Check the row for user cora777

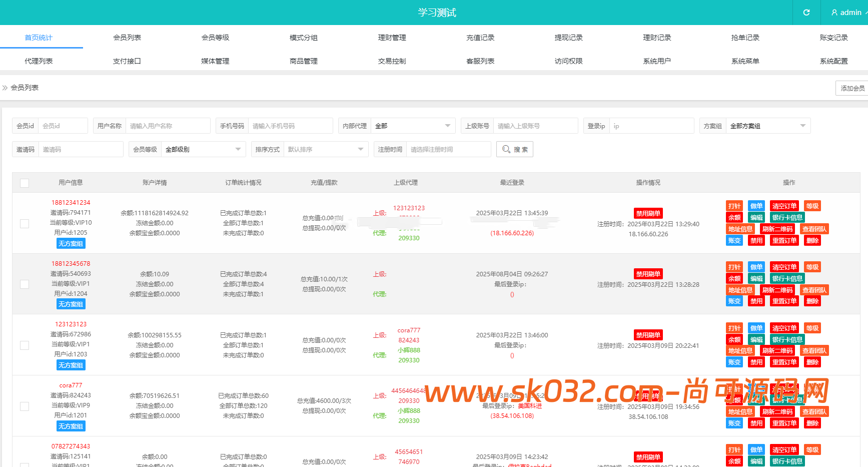(25, 406)
